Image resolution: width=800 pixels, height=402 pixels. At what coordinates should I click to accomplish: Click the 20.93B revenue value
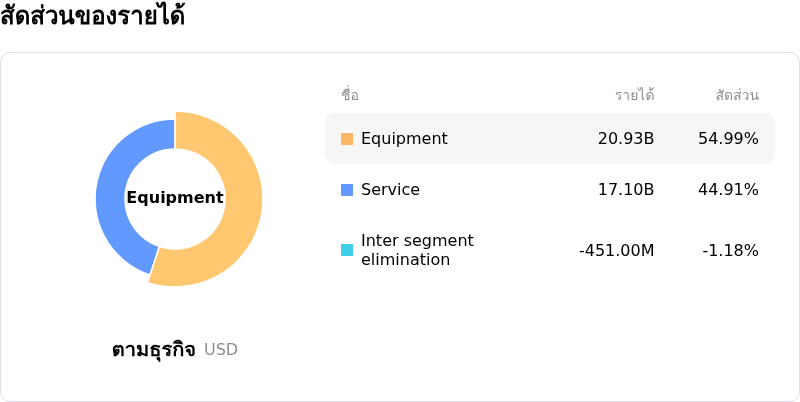[626, 139]
